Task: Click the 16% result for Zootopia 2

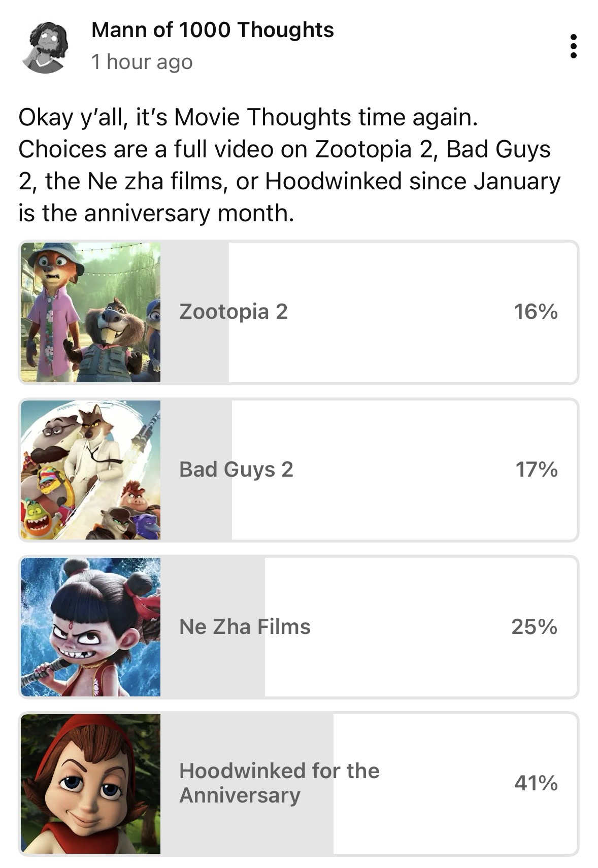Action: 536,311
